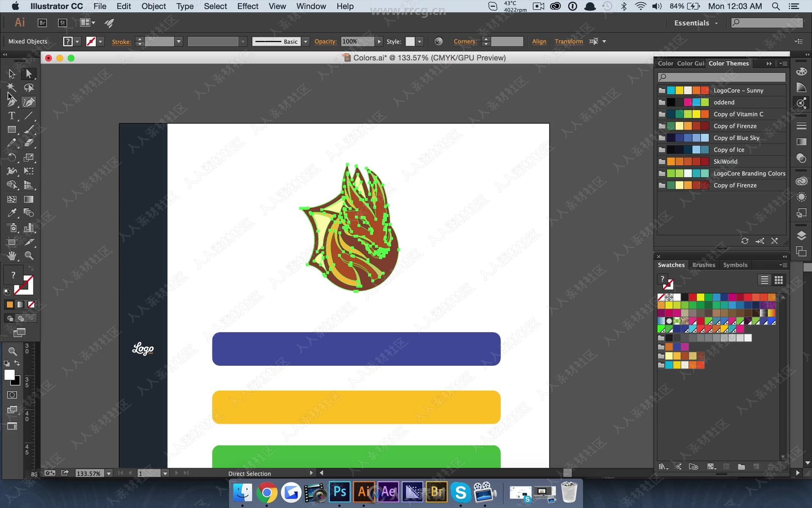This screenshot has height=508, width=812.
Task: Select the Type tool
Action: 12,115
